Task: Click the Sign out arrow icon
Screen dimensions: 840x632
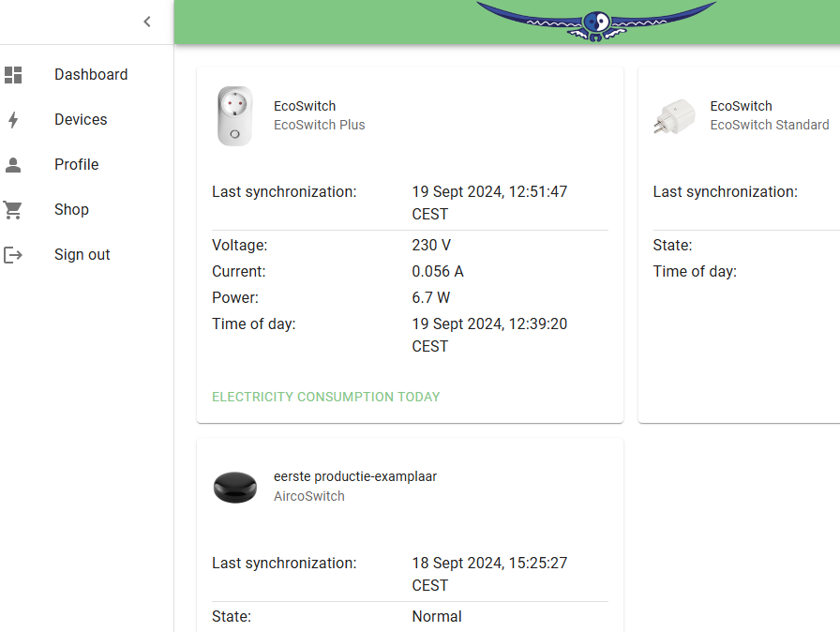Action: pyautogui.click(x=13, y=255)
